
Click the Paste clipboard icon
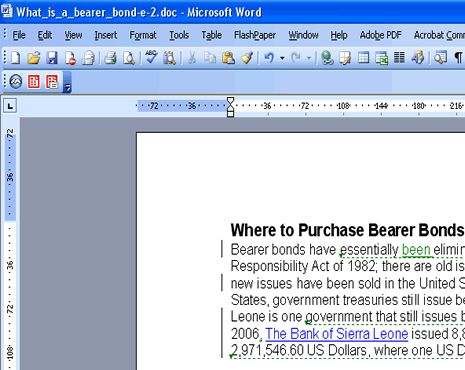(228, 58)
